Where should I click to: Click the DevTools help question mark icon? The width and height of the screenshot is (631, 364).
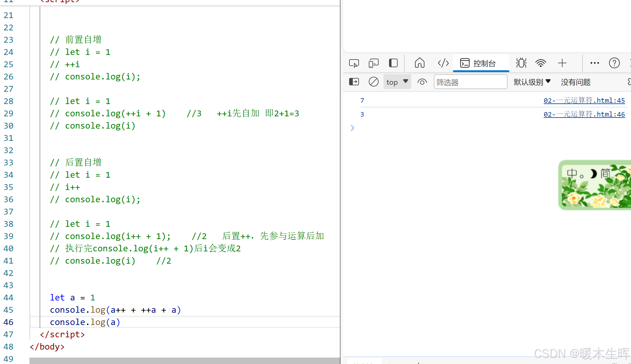point(614,63)
